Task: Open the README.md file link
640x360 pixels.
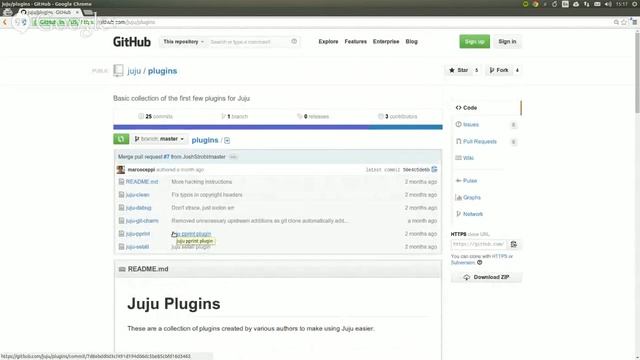Action: [x=142, y=182]
